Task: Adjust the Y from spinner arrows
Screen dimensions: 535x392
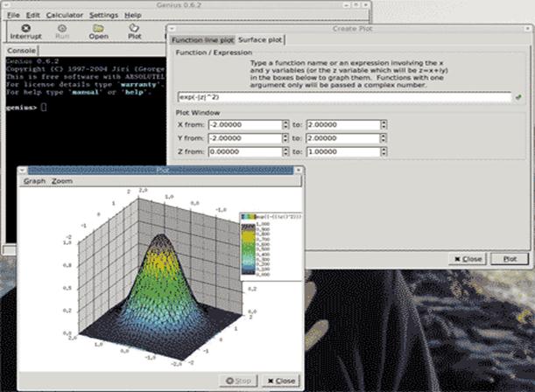Action: point(285,138)
